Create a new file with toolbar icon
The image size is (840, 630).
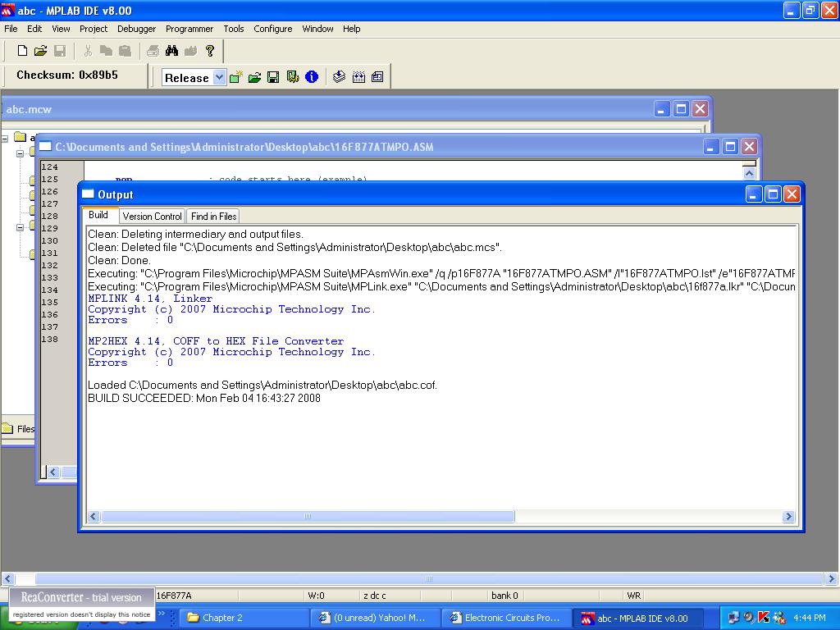22,51
